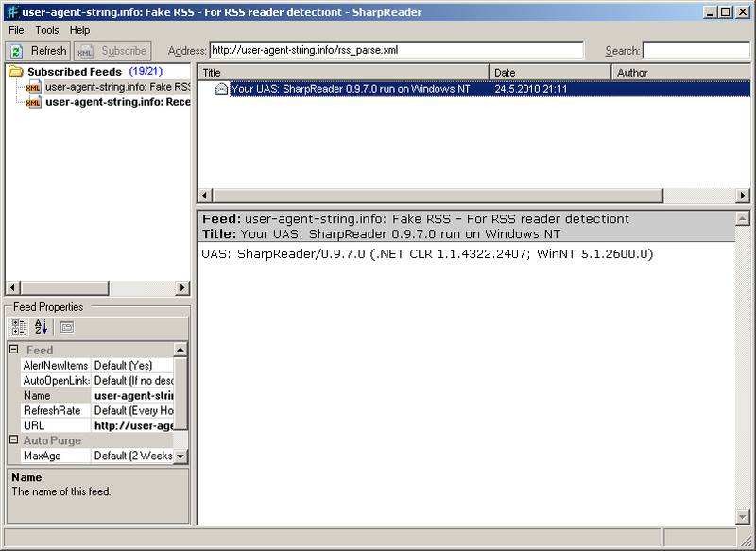Viewport: 756px width, 551px height.
Task: Collapse the Feed property category
Action: (14, 350)
